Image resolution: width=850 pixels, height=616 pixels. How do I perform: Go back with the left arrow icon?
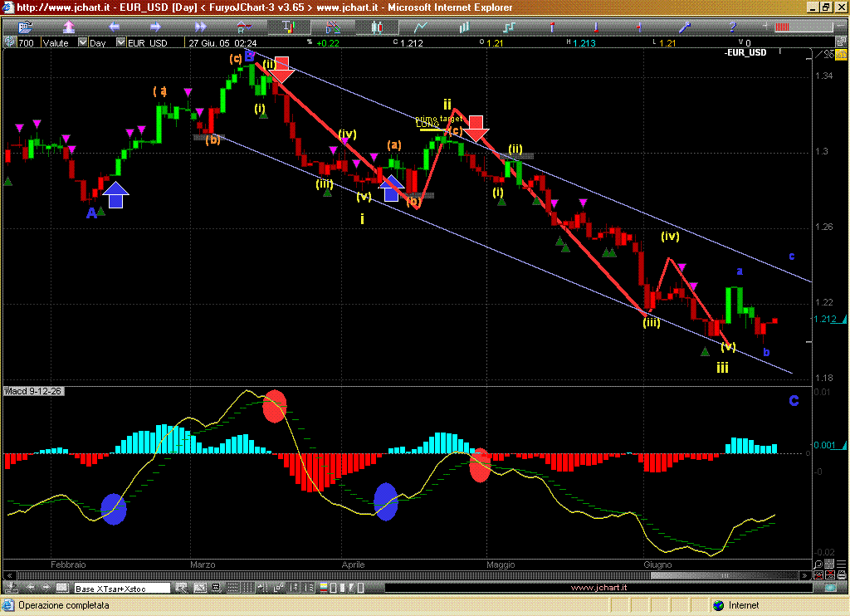(x=115, y=27)
